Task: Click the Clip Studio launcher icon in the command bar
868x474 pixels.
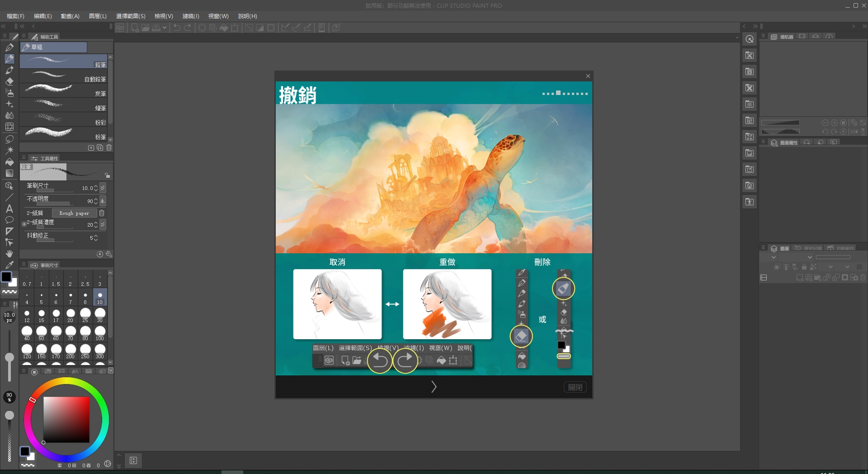Action: [120, 28]
